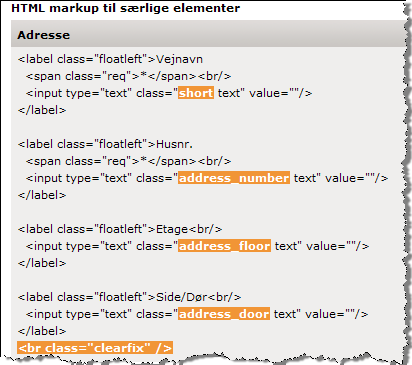Click the Side/Dør label opening tag line
This screenshot has width=412, height=365.
point(129,297)
